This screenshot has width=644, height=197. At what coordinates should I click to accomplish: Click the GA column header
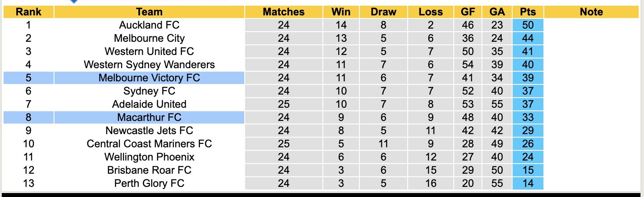(x=497, y=12)
